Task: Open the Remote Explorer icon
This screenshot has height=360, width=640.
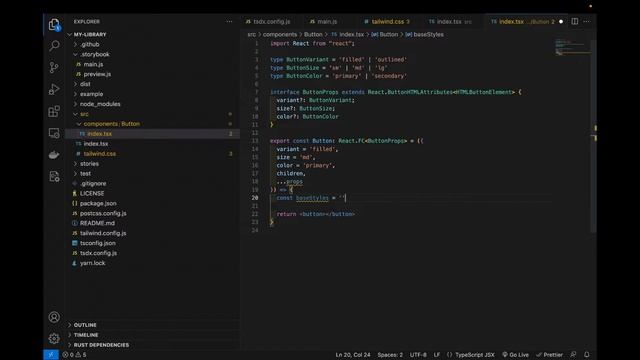Action: click(54, 133)
